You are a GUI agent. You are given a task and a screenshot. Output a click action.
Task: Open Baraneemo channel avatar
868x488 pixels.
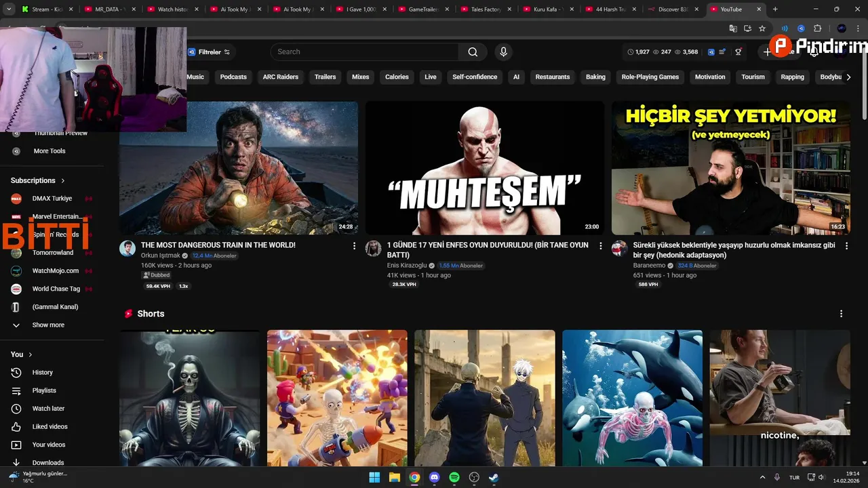(x=620, y=248)
